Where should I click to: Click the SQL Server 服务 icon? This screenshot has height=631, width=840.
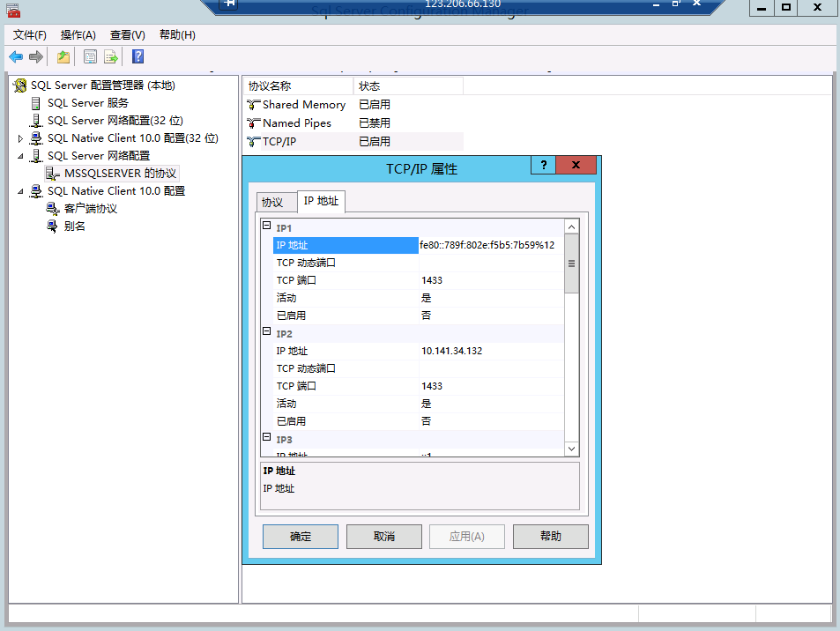[x=36, y=103]
